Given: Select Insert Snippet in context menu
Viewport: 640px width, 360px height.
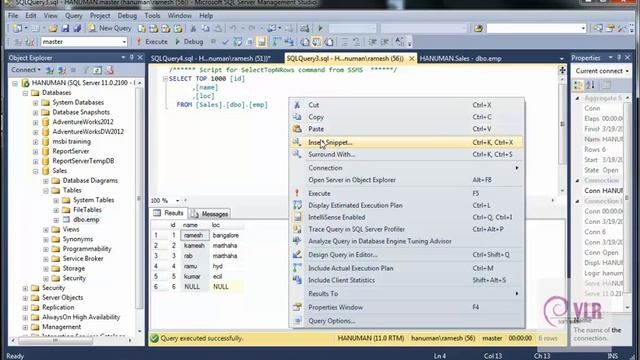Looking at the screenshot, I should [x=407, y=142].
